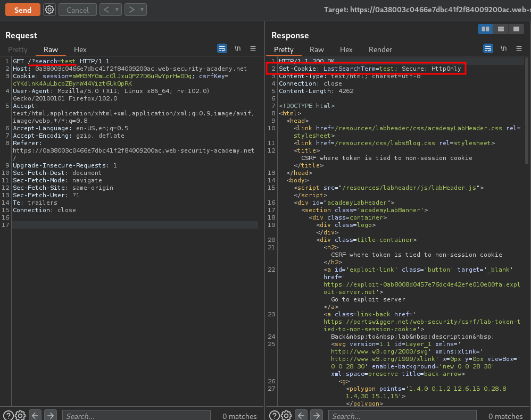This screenshot has width=531, height=420.
Task: Click the Request panel heading
Action: (21, 35)
